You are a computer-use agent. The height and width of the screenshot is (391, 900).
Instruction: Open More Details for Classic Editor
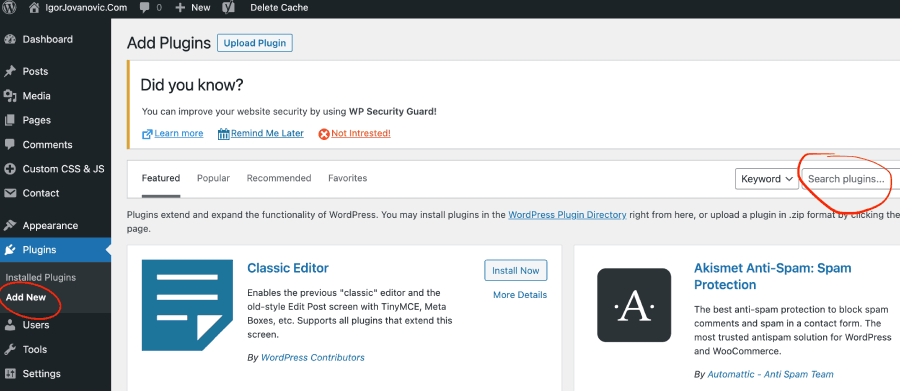tap(520, 295)
